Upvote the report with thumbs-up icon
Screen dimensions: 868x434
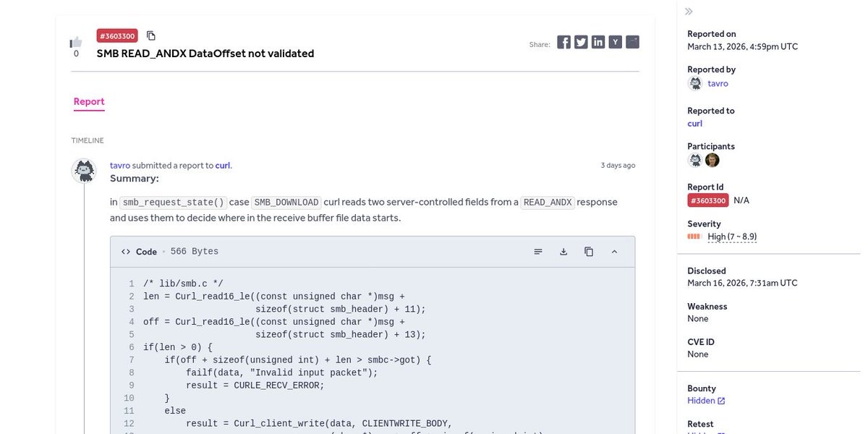tap(76, 42)
